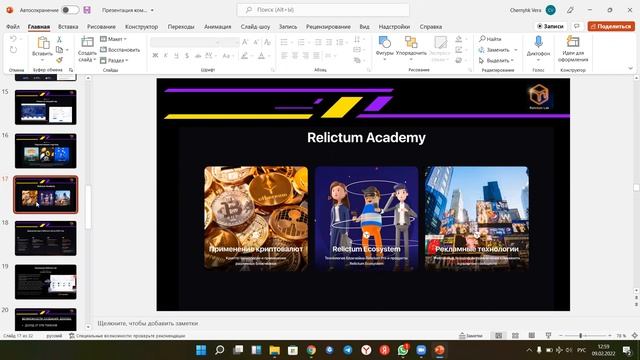Click the purple Save floppy icon
Image resolution: width=640 pixels, height=360 pixels.
[x=87, y=10]
